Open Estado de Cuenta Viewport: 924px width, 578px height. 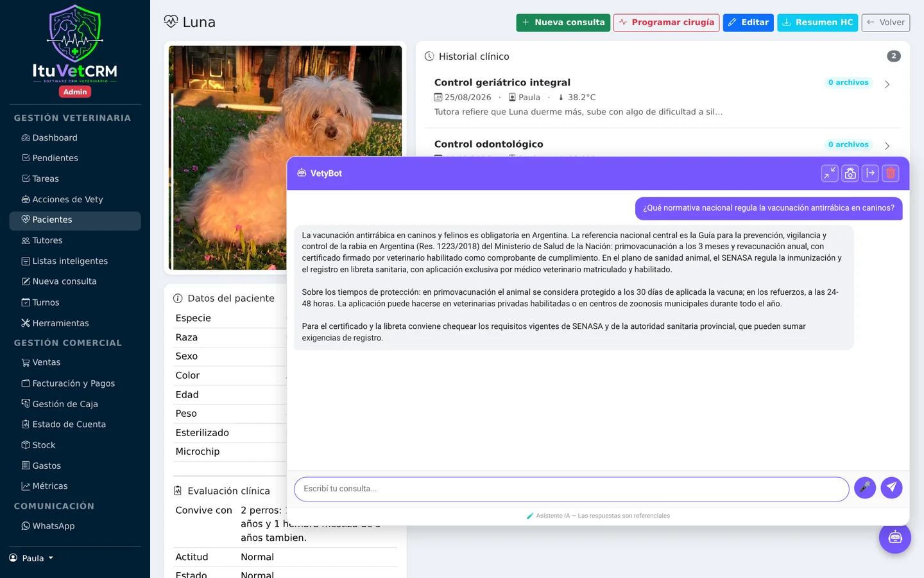click(75, 425)
